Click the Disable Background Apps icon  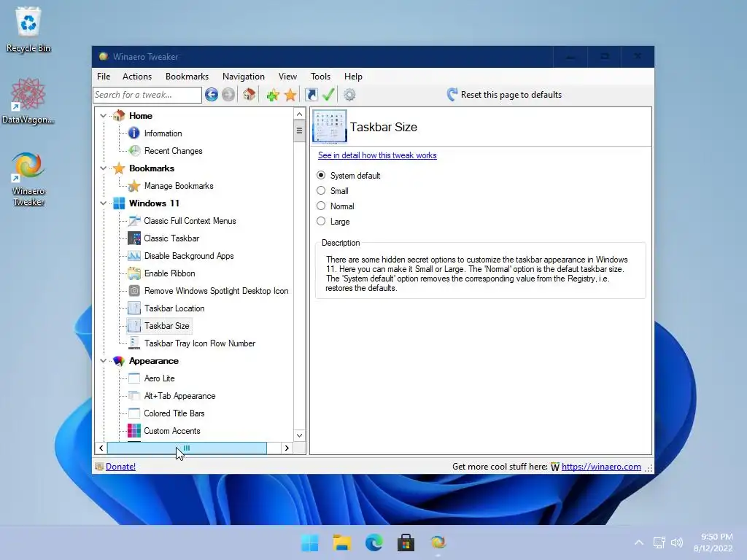134,256
